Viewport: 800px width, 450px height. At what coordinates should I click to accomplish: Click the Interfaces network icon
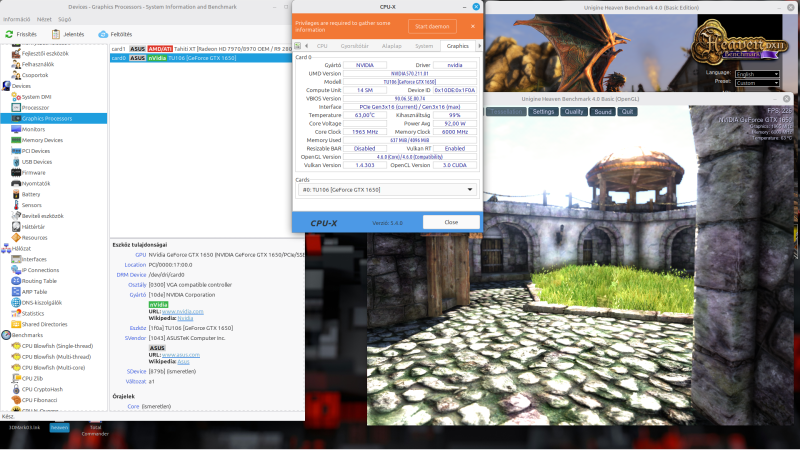16,259
